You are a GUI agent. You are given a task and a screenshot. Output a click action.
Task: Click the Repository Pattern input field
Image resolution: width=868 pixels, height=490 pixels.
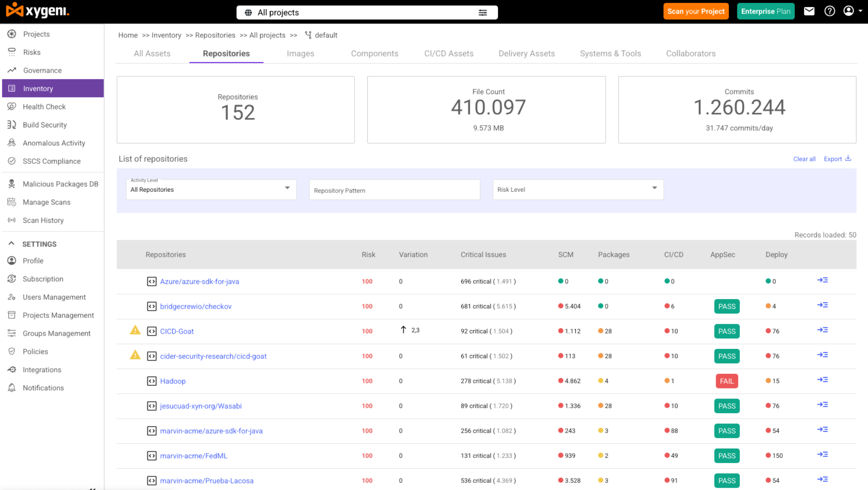click(x=394, y=190)
